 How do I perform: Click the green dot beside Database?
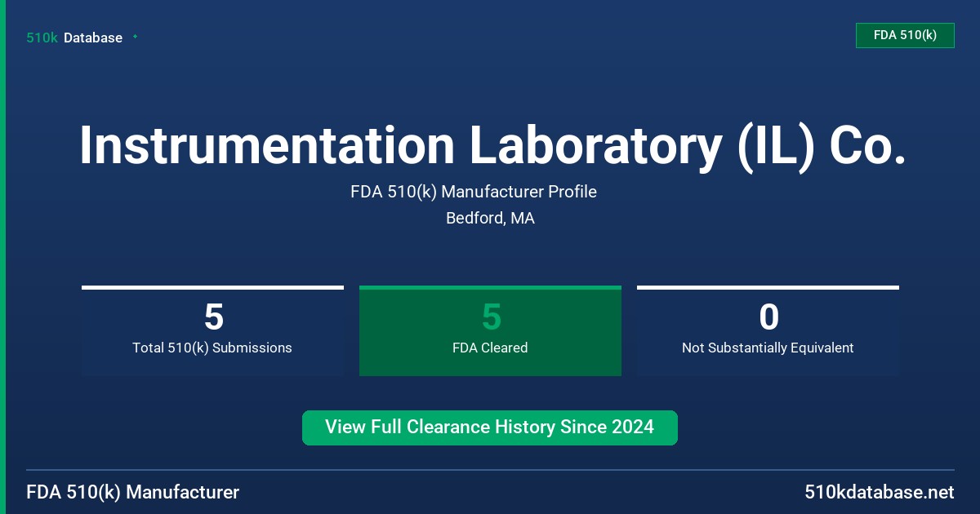(135, 37)
